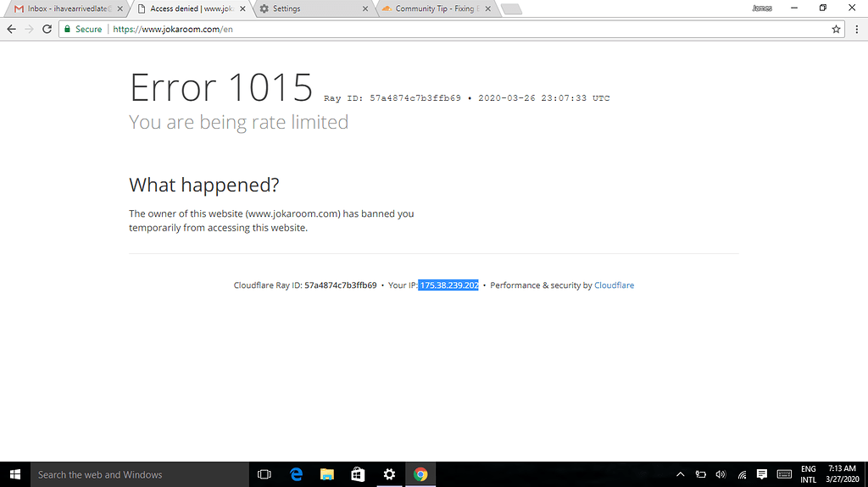This screenshot has height=487, width=868.
Task: Close the Settings tab
Action: click(x=365, y=8)
